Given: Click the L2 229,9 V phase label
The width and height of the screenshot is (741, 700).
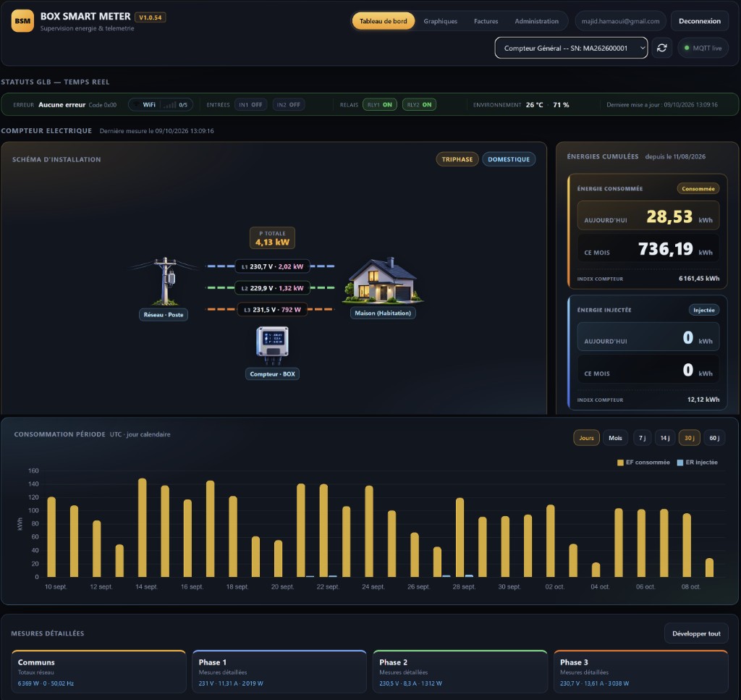Looking at the screenshot, I should tap(272, 288).
